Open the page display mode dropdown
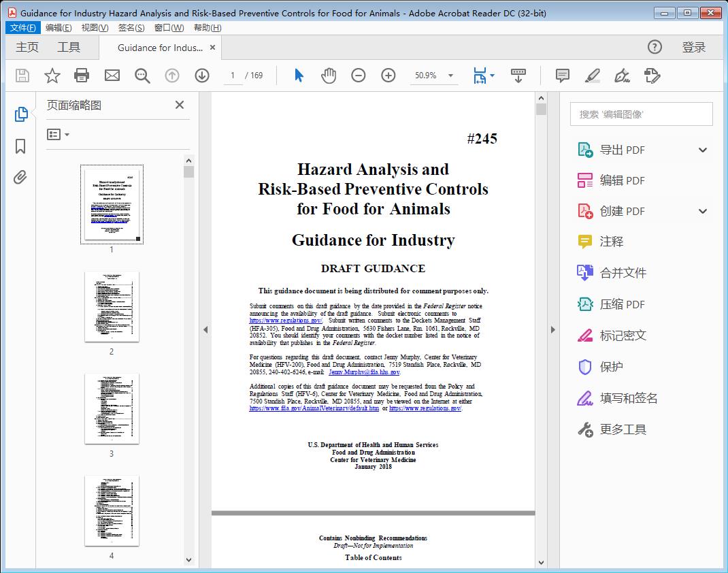728x573 pixels. [x=484, y=76]
